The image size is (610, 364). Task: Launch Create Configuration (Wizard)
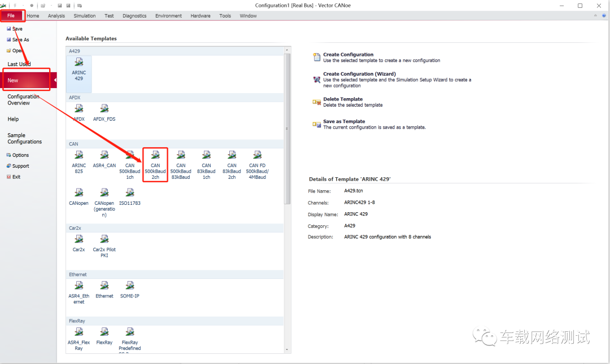[x=392, y=80]
